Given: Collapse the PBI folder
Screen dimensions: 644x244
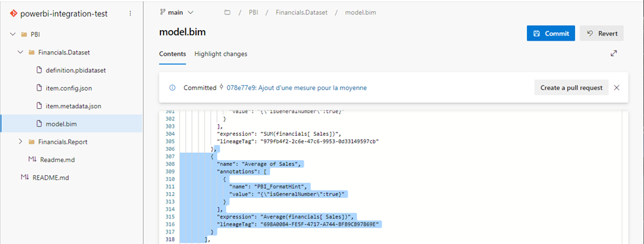Looking at the screenshot, I should 12,35.
